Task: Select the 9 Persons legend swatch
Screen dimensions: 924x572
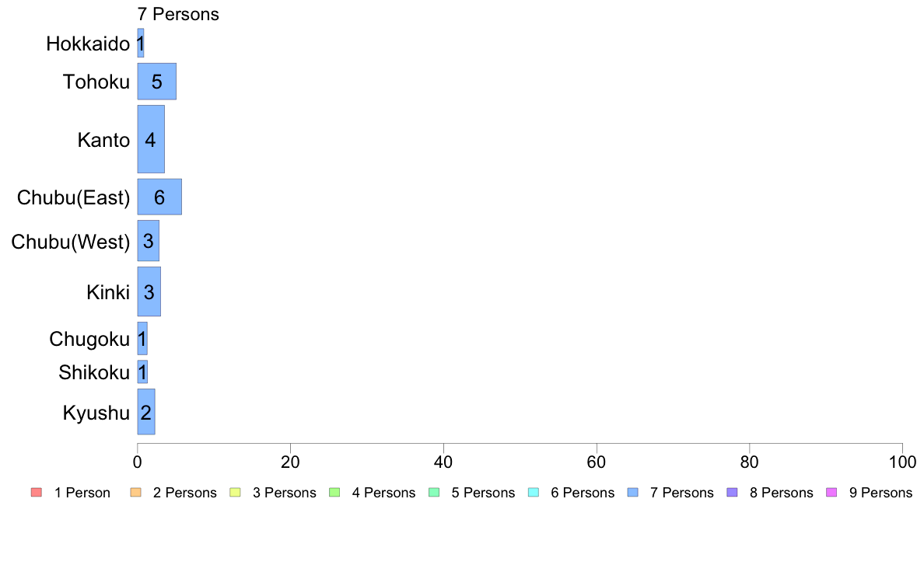Action: click(831, 493)
